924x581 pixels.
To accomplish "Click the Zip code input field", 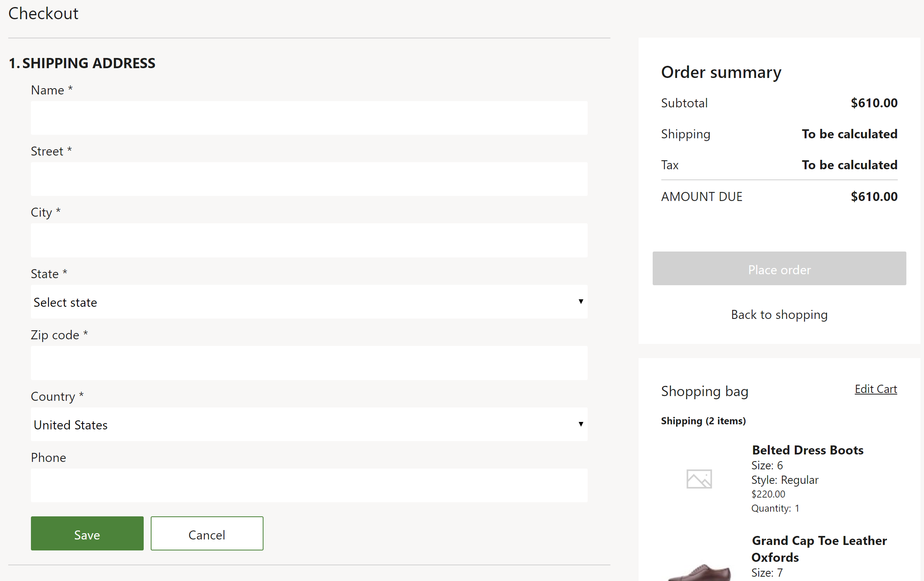I will click(308, 362).
